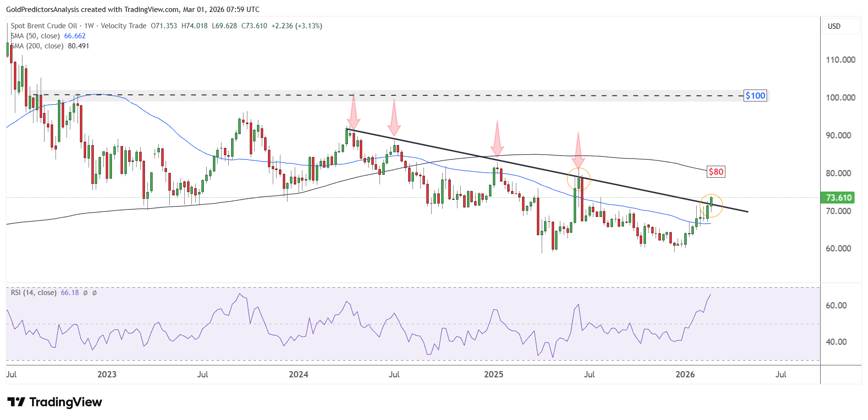This screenshot has width=868, height=420.
Task: Select the RSI (14, close) indicator label
Action: pyautogui.click(x=33, y=293)
